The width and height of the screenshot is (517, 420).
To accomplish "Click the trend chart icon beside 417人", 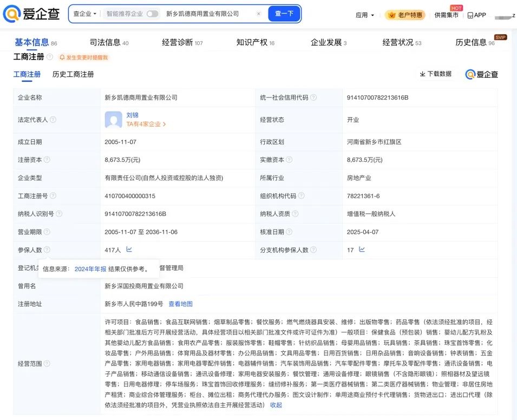I will pyautogui.click(x=129, y=250).
